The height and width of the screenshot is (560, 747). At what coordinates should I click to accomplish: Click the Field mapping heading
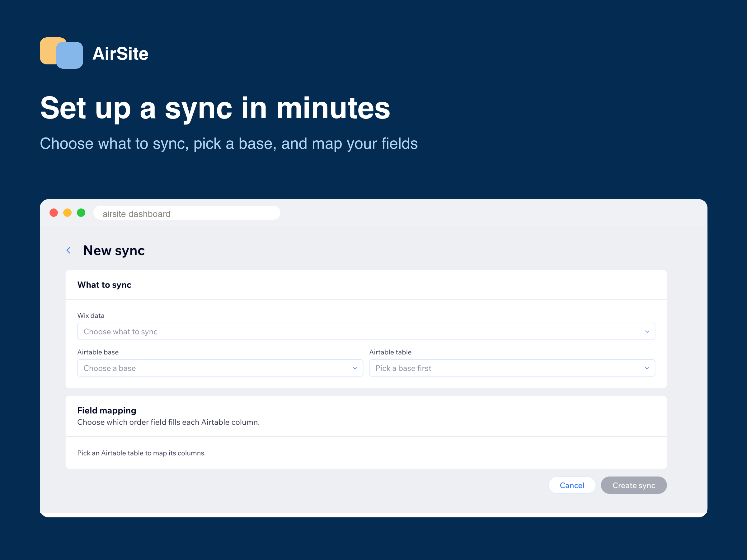(x=107, y=410)
